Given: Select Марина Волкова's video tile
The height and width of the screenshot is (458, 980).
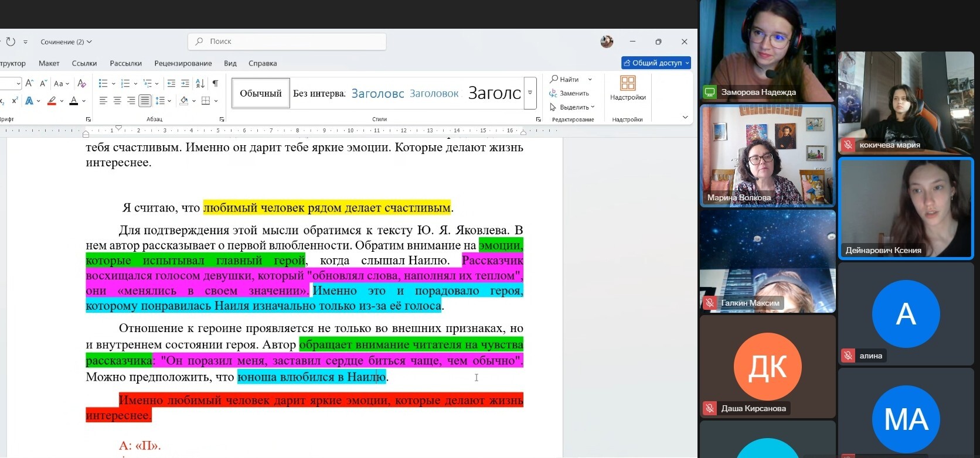Looking at the screenshot, I should [767, 156].
